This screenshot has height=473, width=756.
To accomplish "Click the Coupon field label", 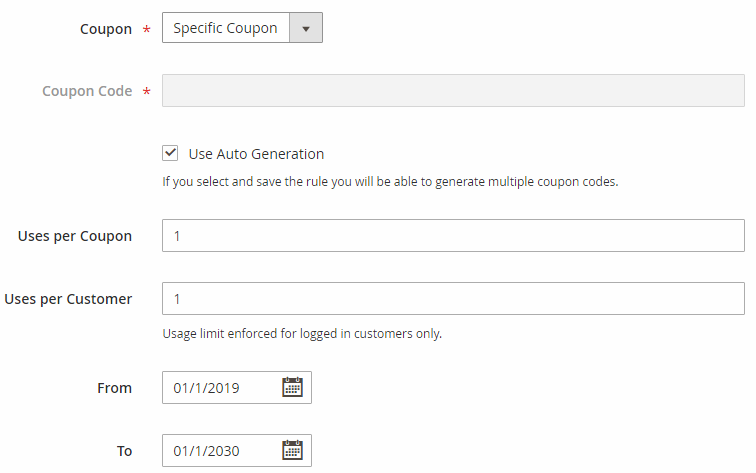I will pos(105,29).
